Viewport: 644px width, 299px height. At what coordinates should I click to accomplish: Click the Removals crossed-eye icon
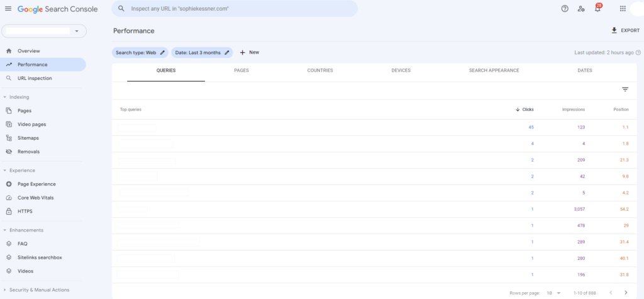click(x=9, y=151)
